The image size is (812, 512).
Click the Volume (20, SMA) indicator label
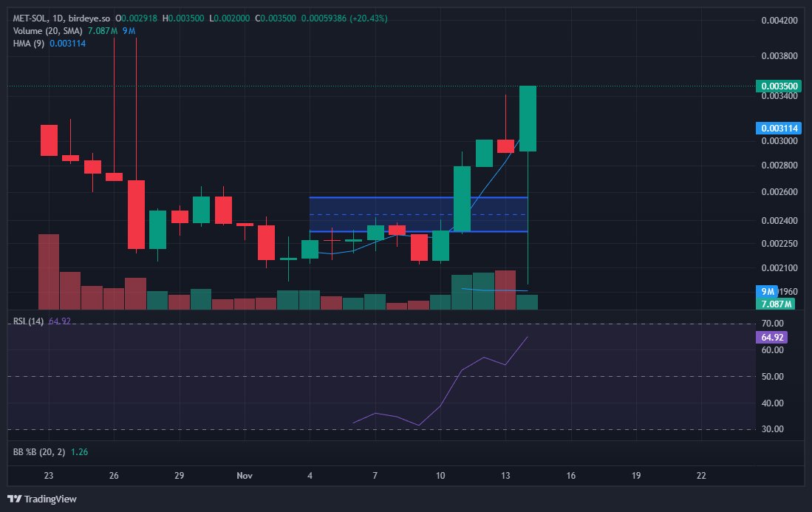pyautogui.click(x=47, y=31)
